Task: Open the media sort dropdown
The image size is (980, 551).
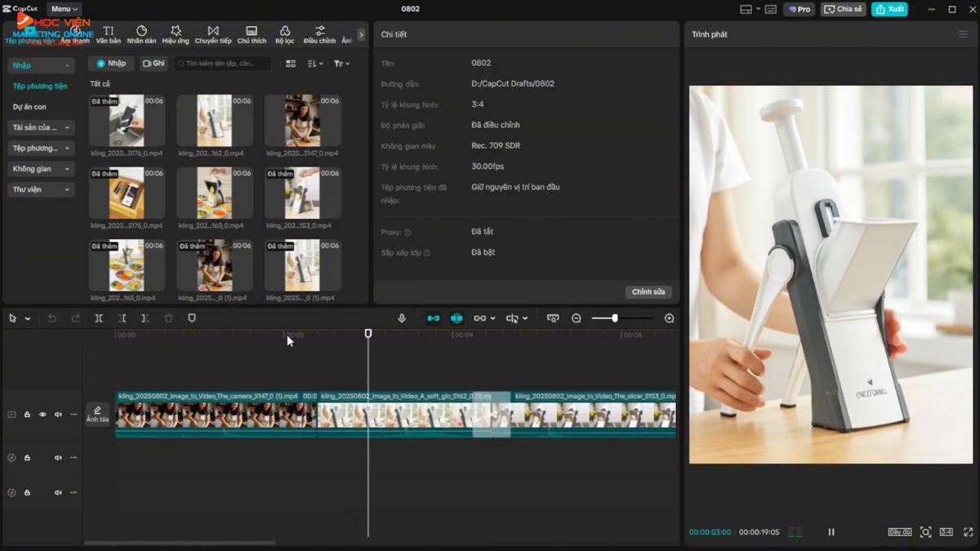Action: pos(315,64)
